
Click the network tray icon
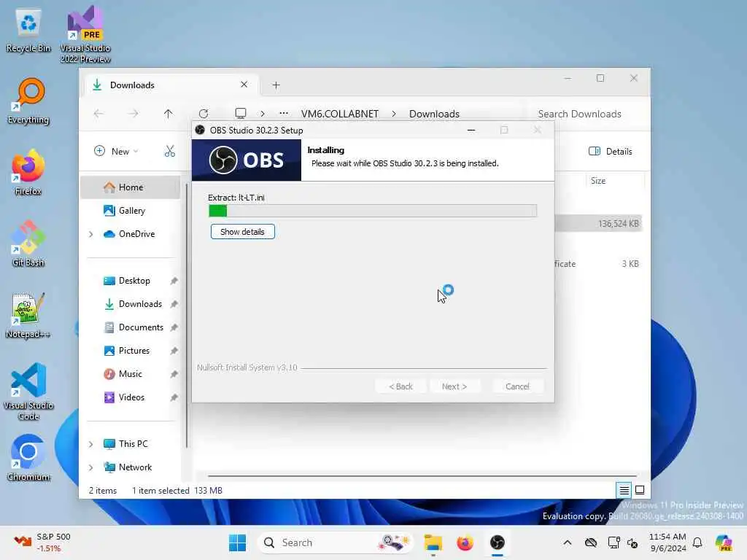[614, 542]
